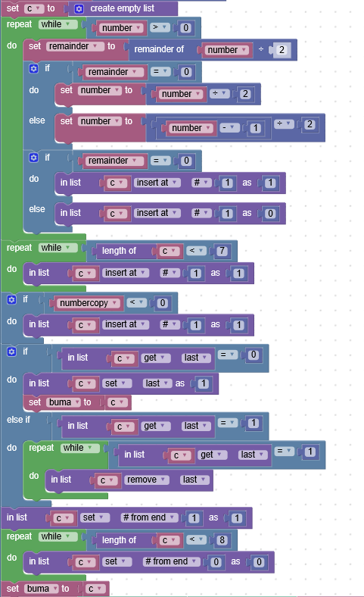The image size is (364, 597).
Task: Change the '>' comparison operator dropdown
Action: point(160,27)
